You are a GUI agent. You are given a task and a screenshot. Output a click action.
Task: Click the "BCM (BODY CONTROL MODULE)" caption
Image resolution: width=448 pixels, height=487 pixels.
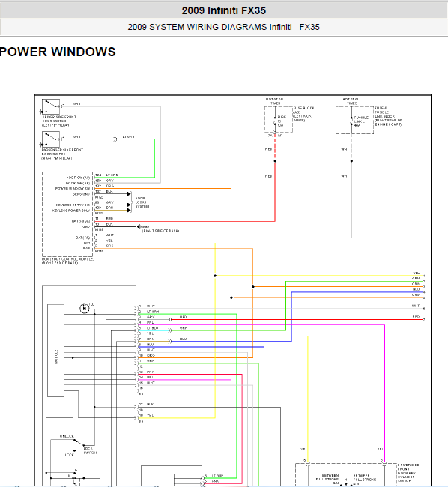[x=68, y=261]
